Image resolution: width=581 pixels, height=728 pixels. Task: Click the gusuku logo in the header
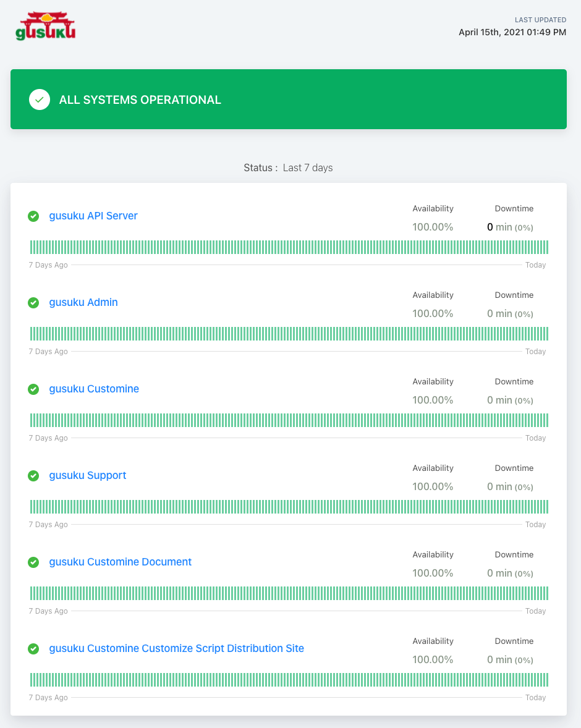pyautogui.click(x=45, y=27)
